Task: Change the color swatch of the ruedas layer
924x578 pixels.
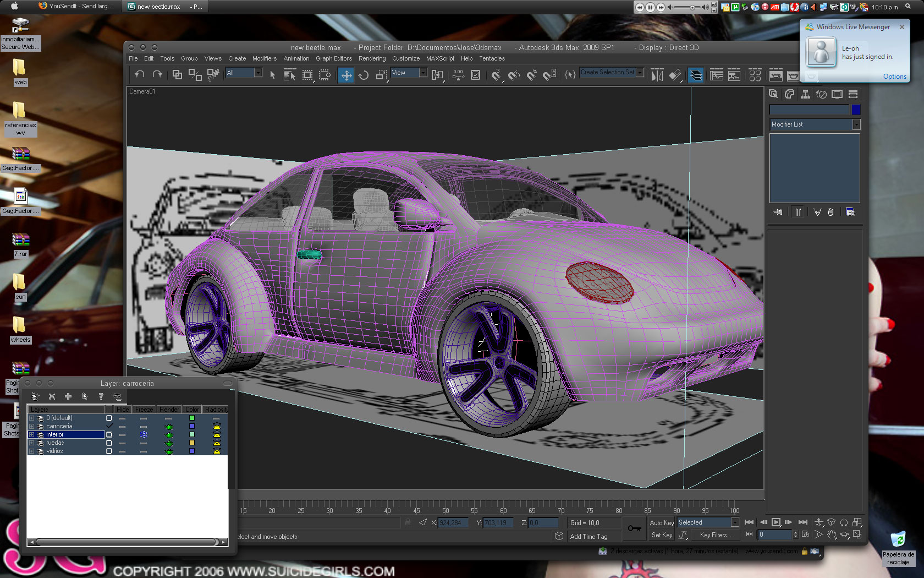Action: tap(192, 443)
